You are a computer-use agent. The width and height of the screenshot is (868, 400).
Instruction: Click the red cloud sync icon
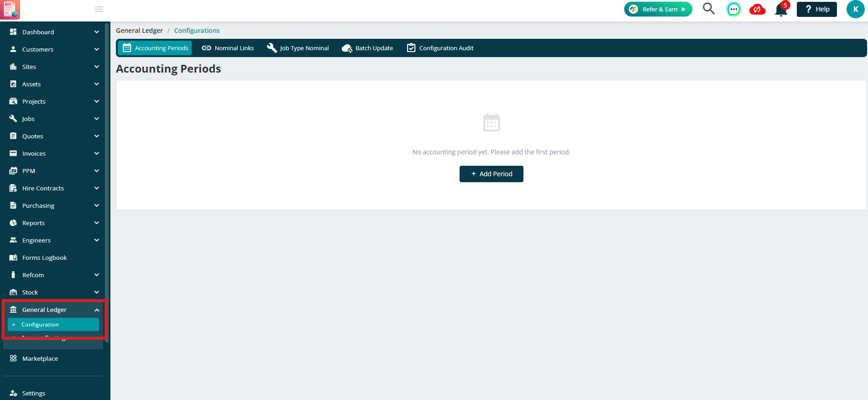[757, 9]
